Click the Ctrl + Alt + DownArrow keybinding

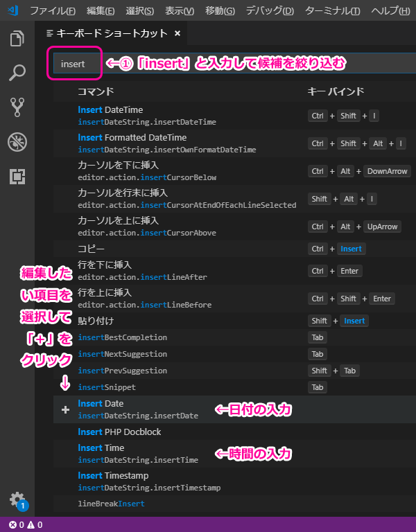point(359,171)
